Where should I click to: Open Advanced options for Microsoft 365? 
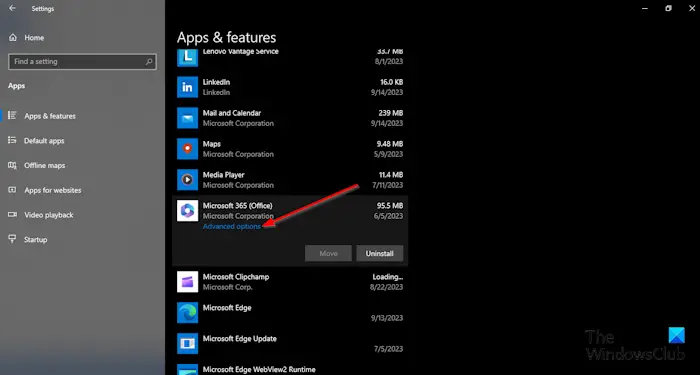(x=232, y=226)
